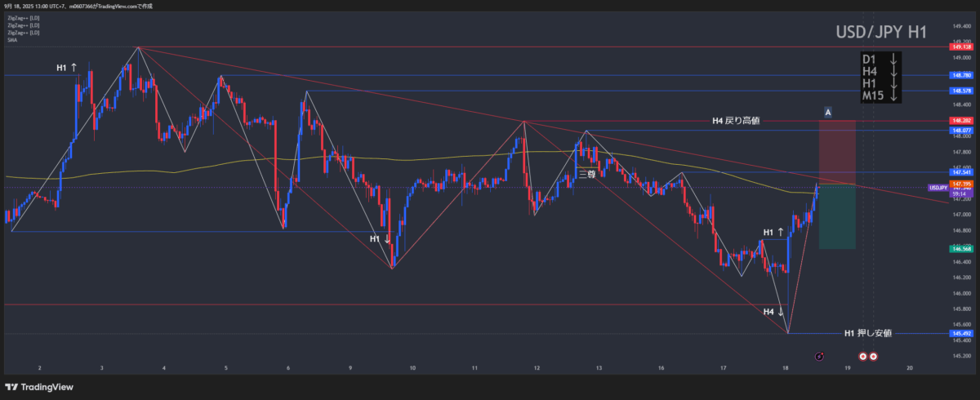Click the '三尊' pattern annotation

587,173
